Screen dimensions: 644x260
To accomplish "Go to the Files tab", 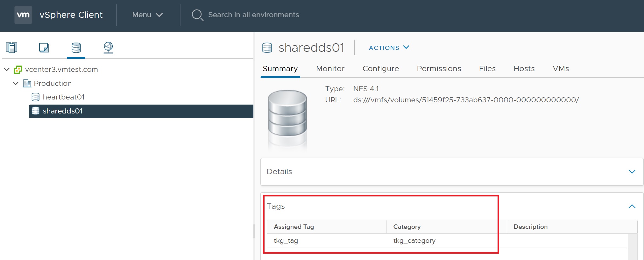I will (487, 69).
